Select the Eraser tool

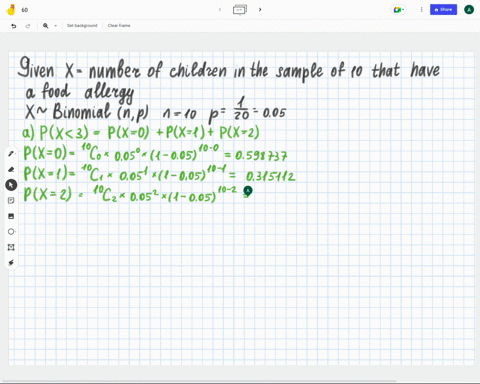pos(11,169)
